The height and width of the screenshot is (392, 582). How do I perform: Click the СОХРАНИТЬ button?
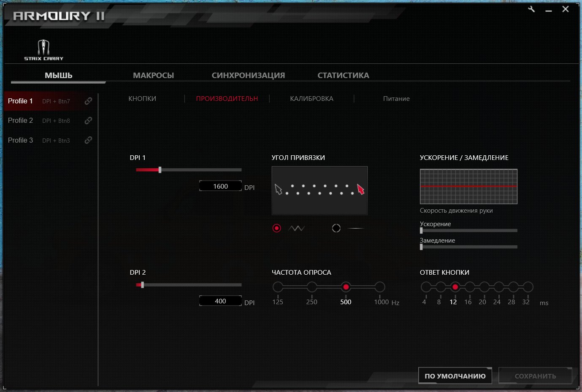click(x=535, y=376)
